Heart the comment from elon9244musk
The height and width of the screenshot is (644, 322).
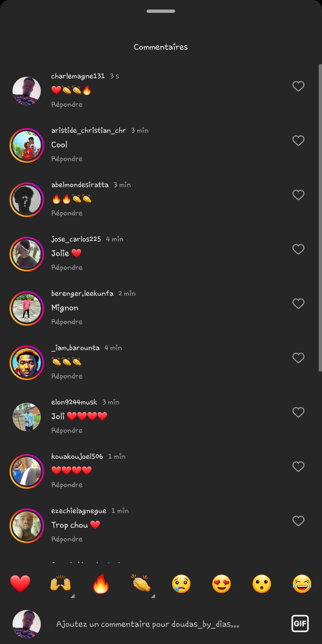[x=298, y=412]
